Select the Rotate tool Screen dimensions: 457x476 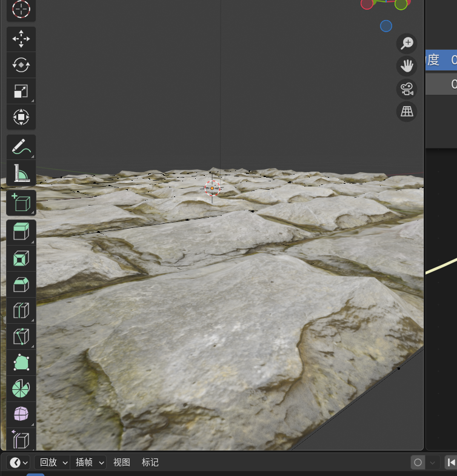21,65
